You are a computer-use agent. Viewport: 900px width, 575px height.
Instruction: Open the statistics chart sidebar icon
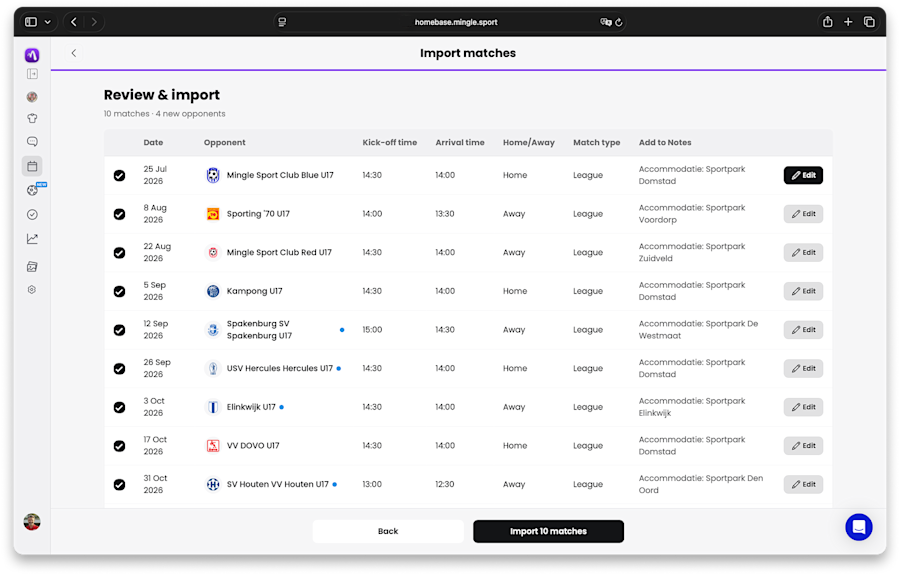pos(32,239)
